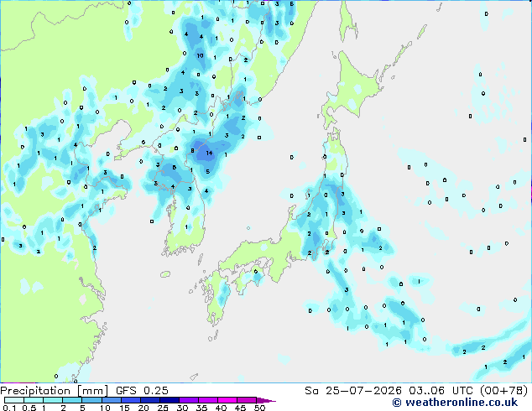Image resolution: width=532 pixels, height=411 pixels.
Task: Click the legend scale label '20'
Action: click(143, 408)
